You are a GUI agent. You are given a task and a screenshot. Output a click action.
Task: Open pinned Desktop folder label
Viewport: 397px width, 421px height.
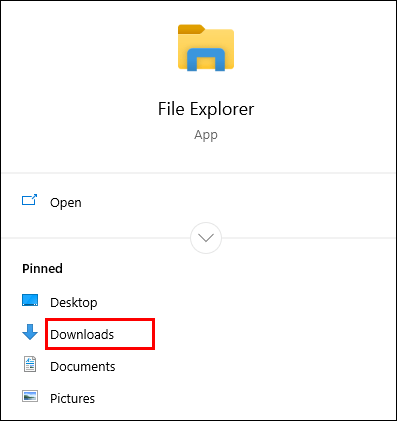pyautogui.click(x=74, y=303)
